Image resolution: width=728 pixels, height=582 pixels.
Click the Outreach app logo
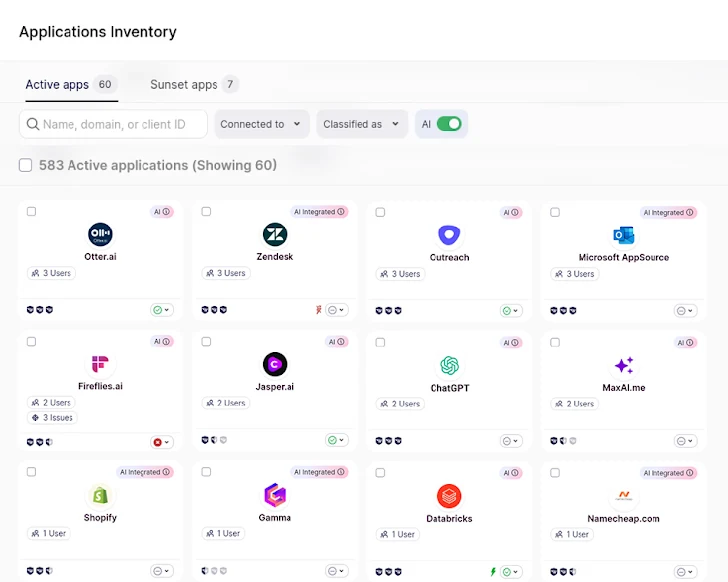pos(449,235)
